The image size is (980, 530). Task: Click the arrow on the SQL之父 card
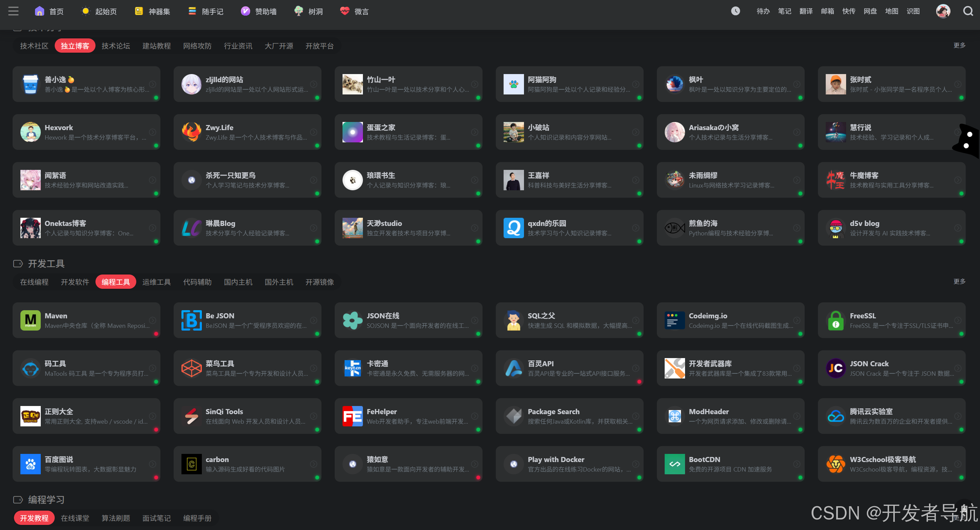tap(636, 320)
